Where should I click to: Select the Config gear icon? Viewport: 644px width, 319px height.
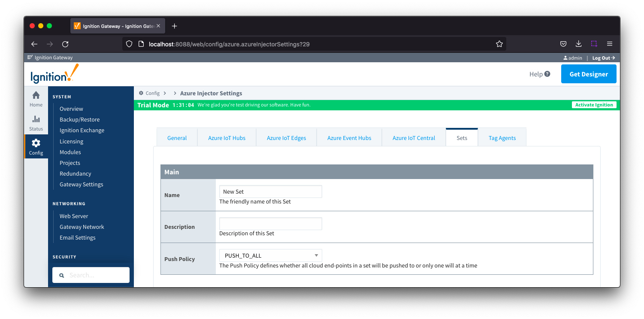pyautogui.click(x=36, y=143)
